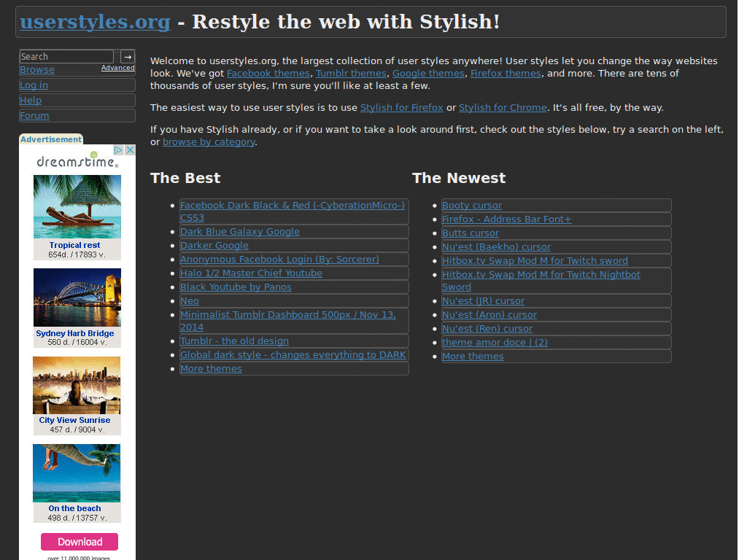Open Tumblr - the old design style
Viewport: 747px width, 560px height.
pos(234,341)
